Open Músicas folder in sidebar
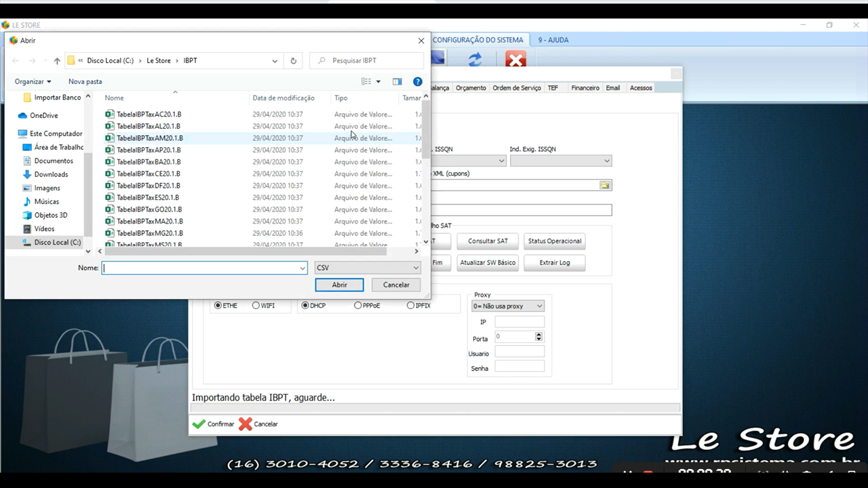Viewport: 868px width, 488px height. (46, 201)
